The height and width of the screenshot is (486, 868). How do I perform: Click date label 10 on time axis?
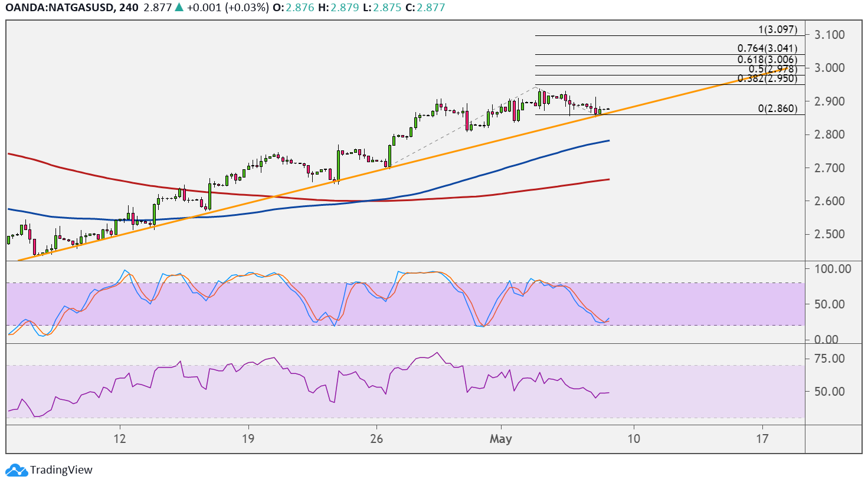(633, 439)
